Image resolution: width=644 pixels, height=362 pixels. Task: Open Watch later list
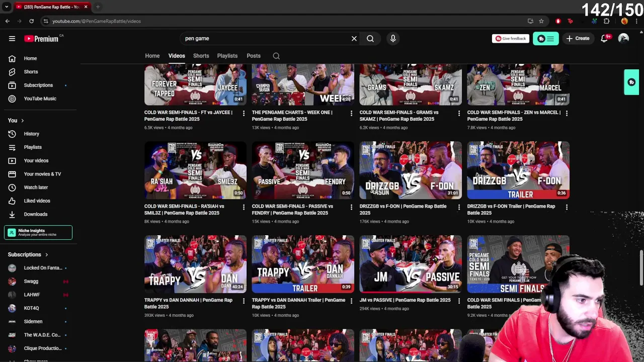36,187
